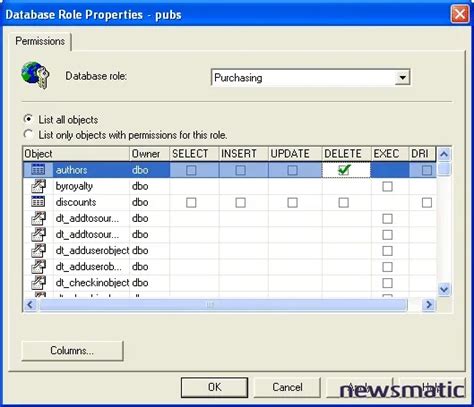474x407 pixels.
Task: Check INSERT permission for discounts
Action: pos(240,203)
